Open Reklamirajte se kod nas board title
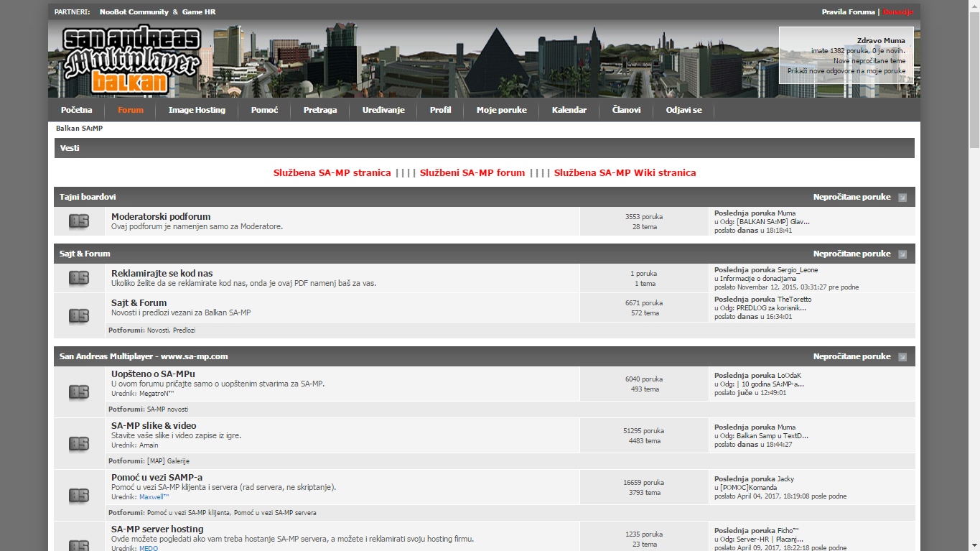The height and width of the screenshot is (551, 980). tap(162, 274)
